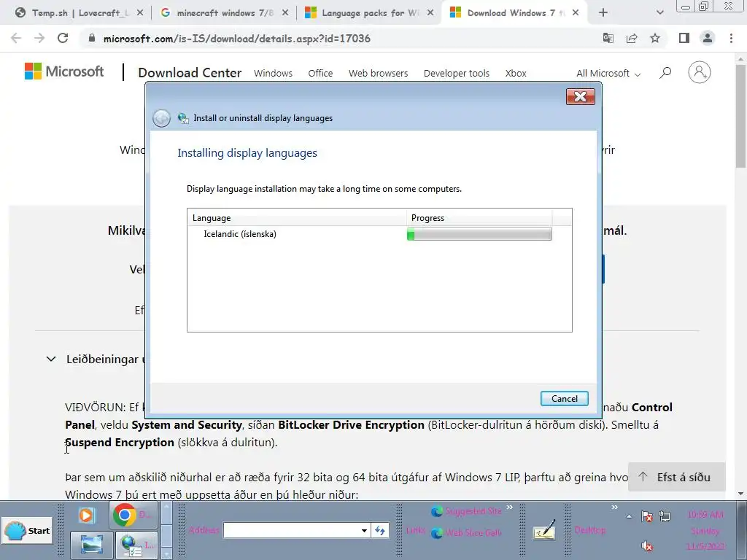Open the Chrome taskbar button
Viewport: 747px width, 560px height.
coord(133,515)
